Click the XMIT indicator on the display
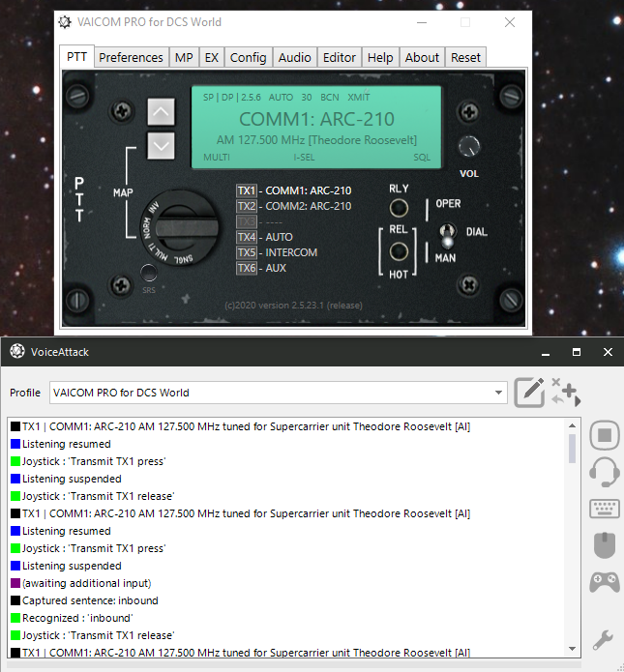Viewport: 624px width, 672px height. [x=359, y=98]
